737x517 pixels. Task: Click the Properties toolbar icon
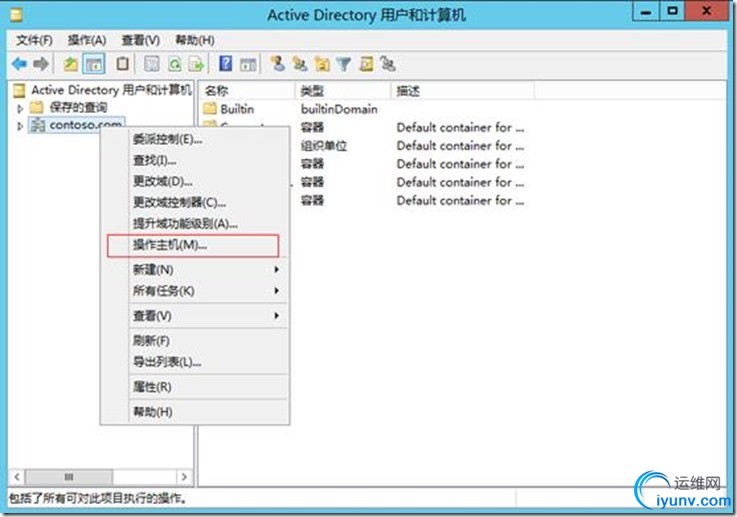pyautogui.click(x=151, y=64)
